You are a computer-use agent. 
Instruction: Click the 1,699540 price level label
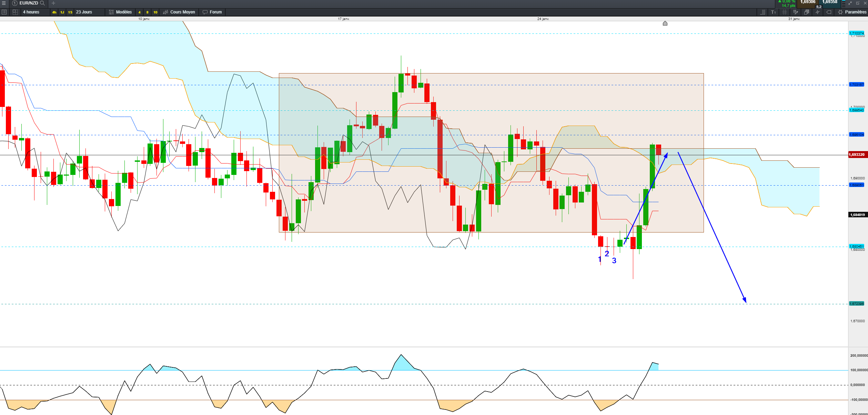pyautogui.click(x=857, y=110)
